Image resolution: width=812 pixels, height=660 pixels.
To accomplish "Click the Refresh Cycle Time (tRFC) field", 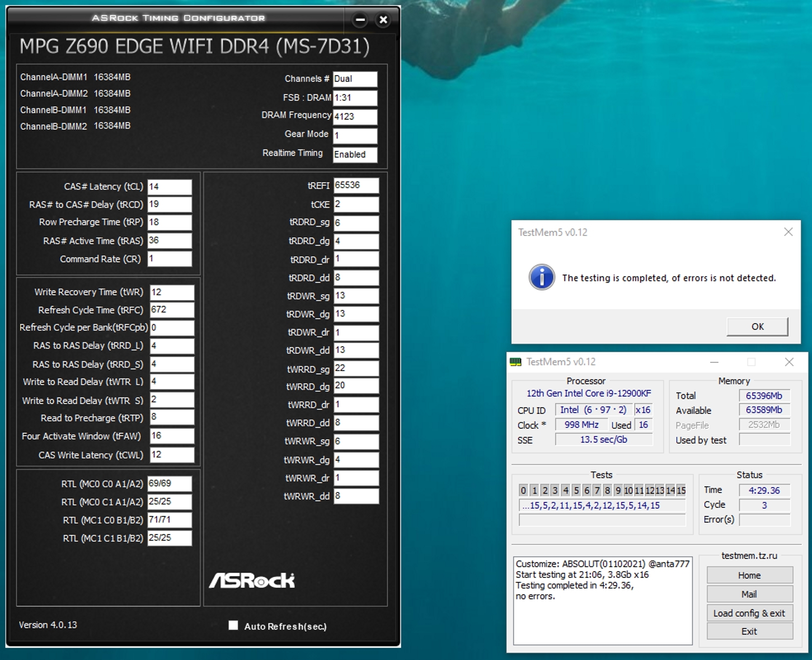I will pos(172,310).
